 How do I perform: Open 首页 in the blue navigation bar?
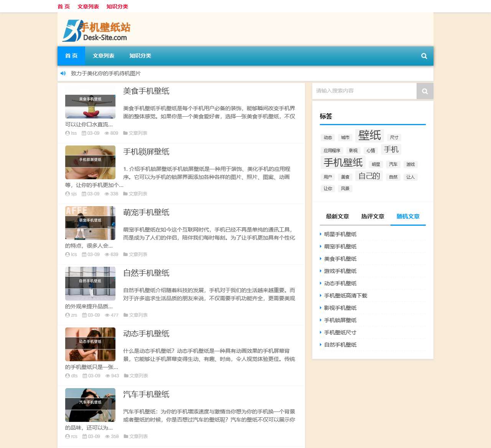coord(71,56)
